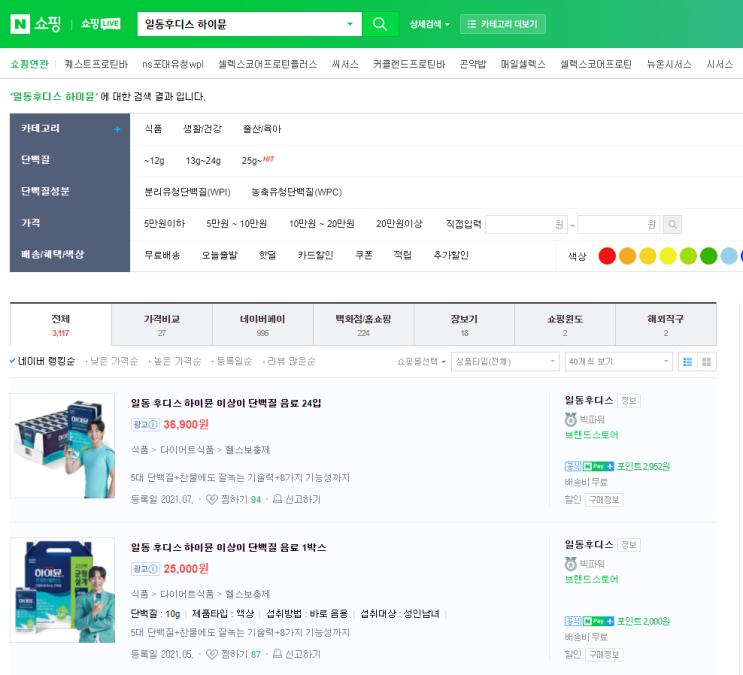The height and width of the screenshot is (675, 743).
Task: Sort by 리뷰 많은순
Action: click(289, 361)
